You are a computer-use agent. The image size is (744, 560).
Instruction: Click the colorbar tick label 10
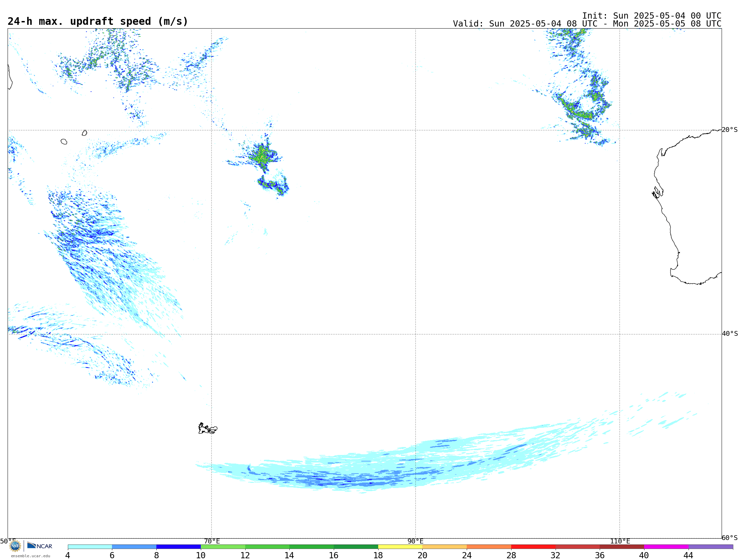tap(201, 555)
